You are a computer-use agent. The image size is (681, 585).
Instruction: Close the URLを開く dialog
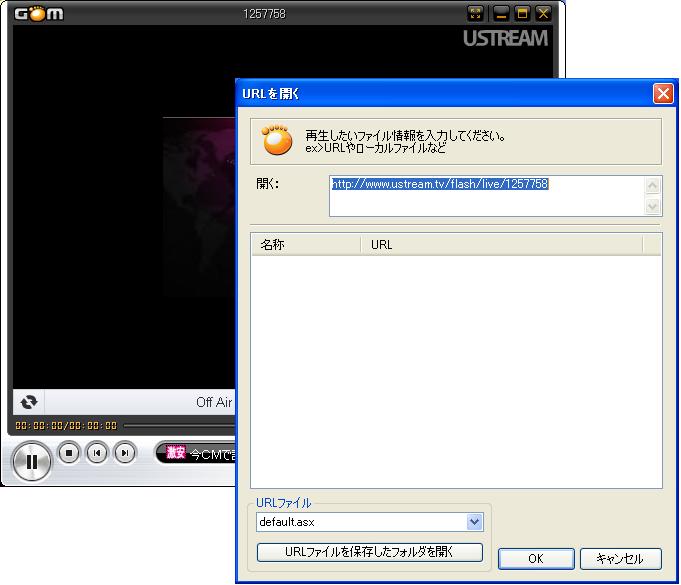click(663, 93)
